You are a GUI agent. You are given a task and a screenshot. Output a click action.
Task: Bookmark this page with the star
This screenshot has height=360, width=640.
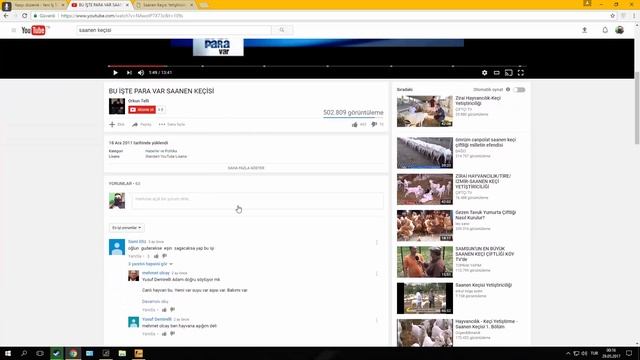click(612, 16)
